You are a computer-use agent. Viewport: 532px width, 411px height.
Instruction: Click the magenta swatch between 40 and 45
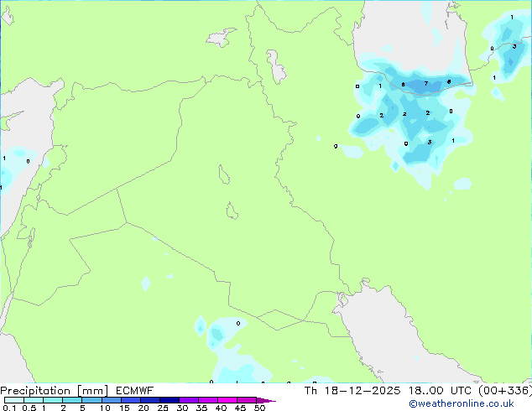pos(227,400)
